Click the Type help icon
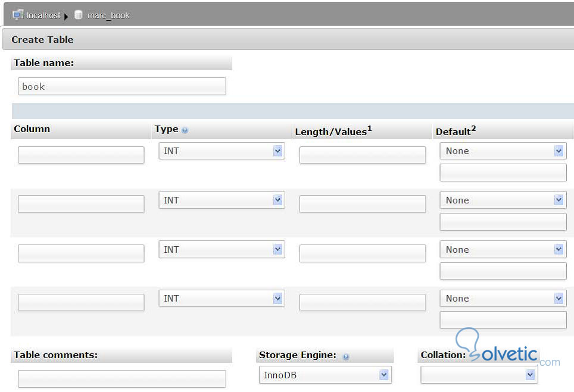 click(185, 130)
